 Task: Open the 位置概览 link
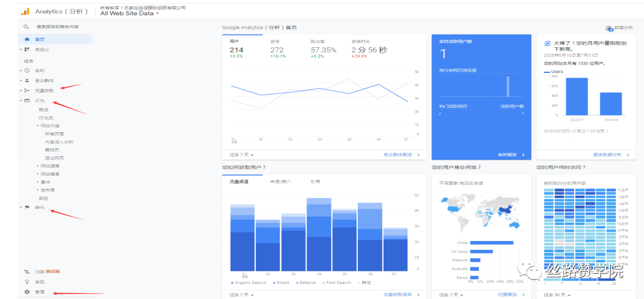click(x=511, y=294)
